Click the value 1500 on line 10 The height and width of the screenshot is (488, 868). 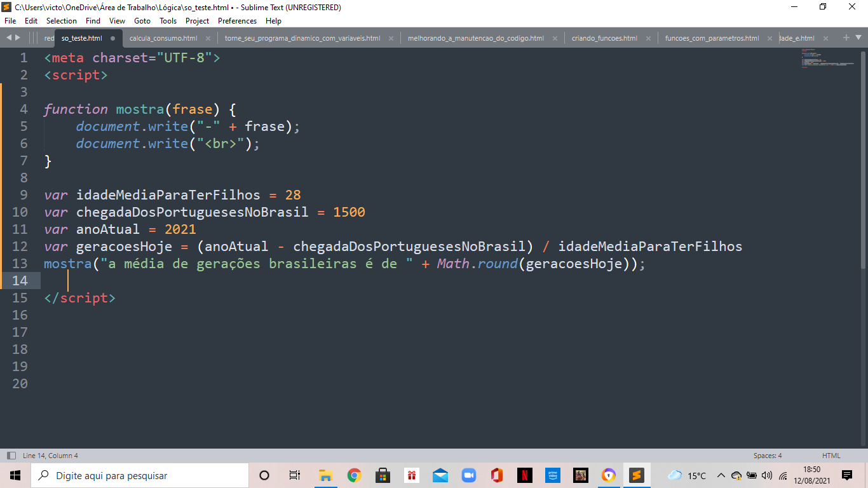pos(349,212)
